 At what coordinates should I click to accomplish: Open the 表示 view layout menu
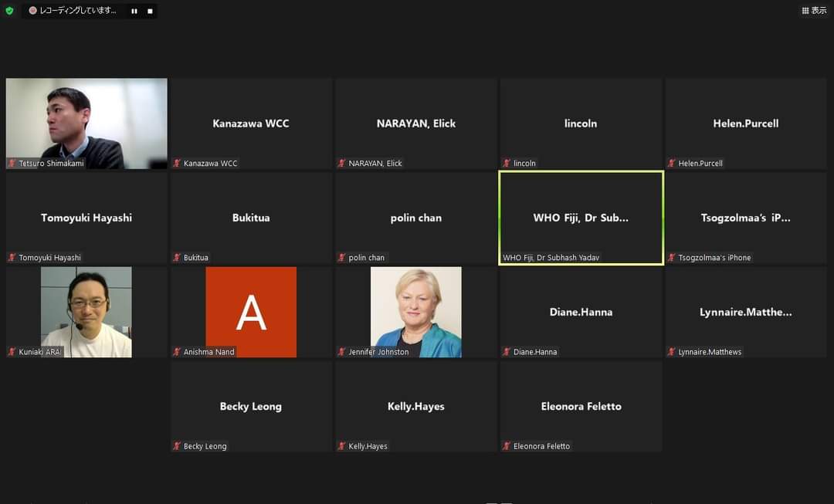click(814, 11)
